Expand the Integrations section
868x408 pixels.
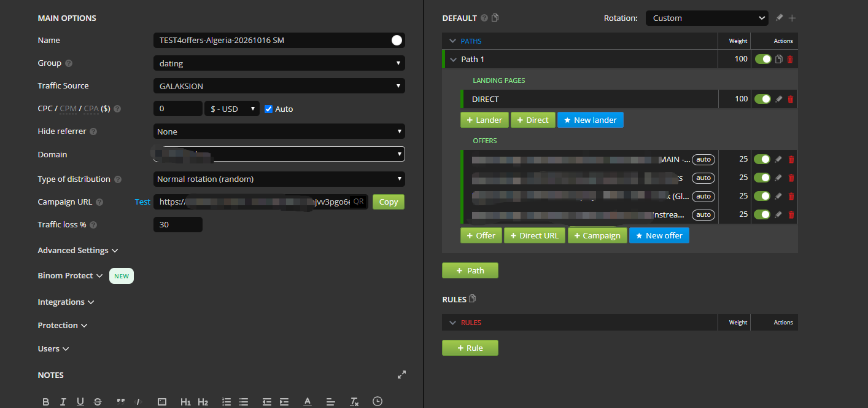point(66,302)
